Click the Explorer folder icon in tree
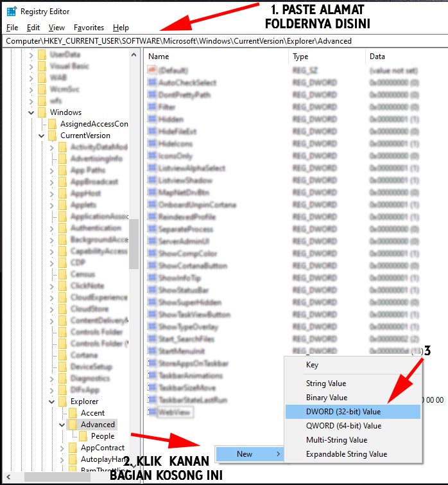This screenshot has height=485, width=448. (x=63, y=401)
